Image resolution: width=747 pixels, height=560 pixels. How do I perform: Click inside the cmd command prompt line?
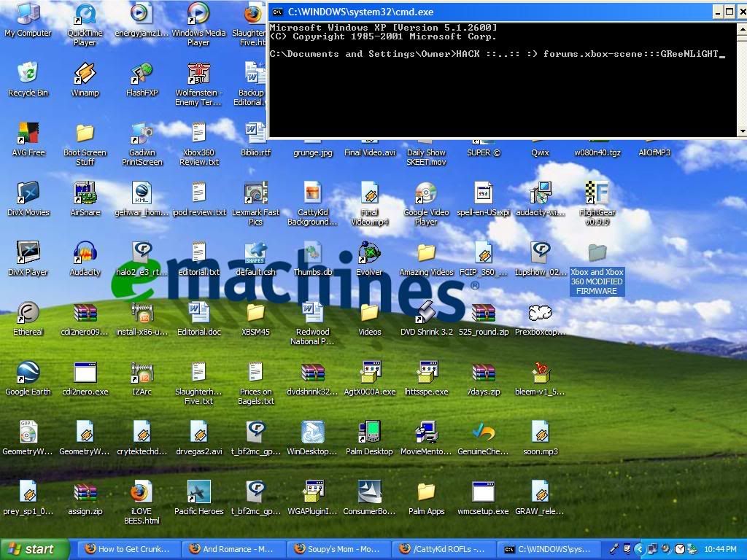pos(498,54)
